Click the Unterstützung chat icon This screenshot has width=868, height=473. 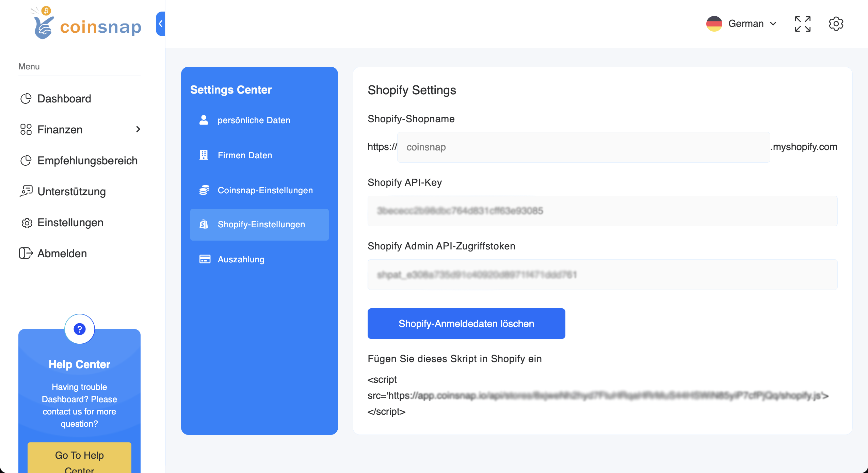(26, 191)
